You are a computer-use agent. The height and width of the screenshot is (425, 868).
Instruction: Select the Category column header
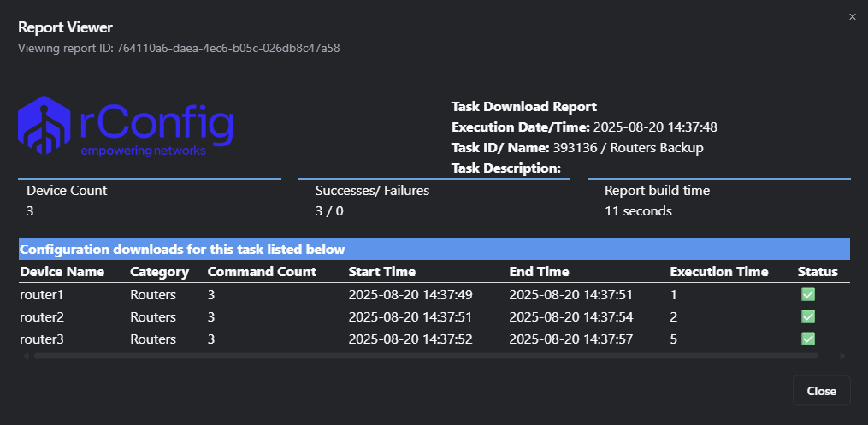point(159,272)
